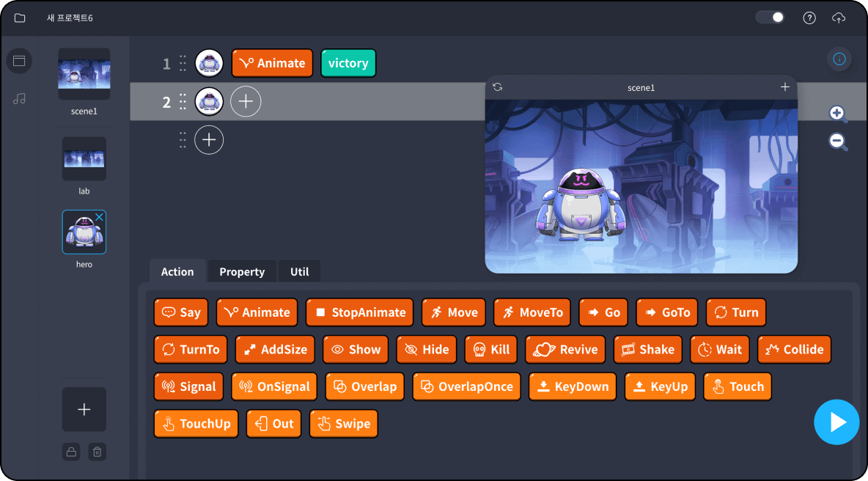This screenshot has height=481, width=868.
Task: Select the Go block
Action: [x=603, y=313]
